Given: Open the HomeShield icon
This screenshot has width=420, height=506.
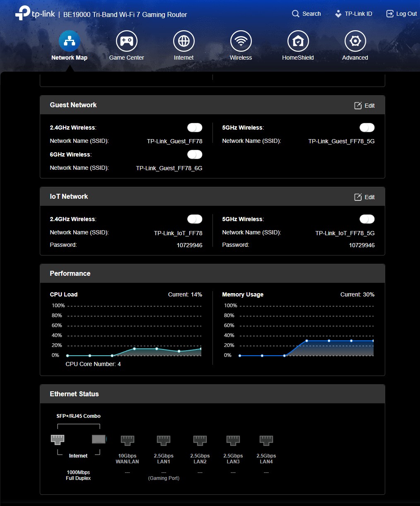Looking at the screenshot, I should pos(298,41).
